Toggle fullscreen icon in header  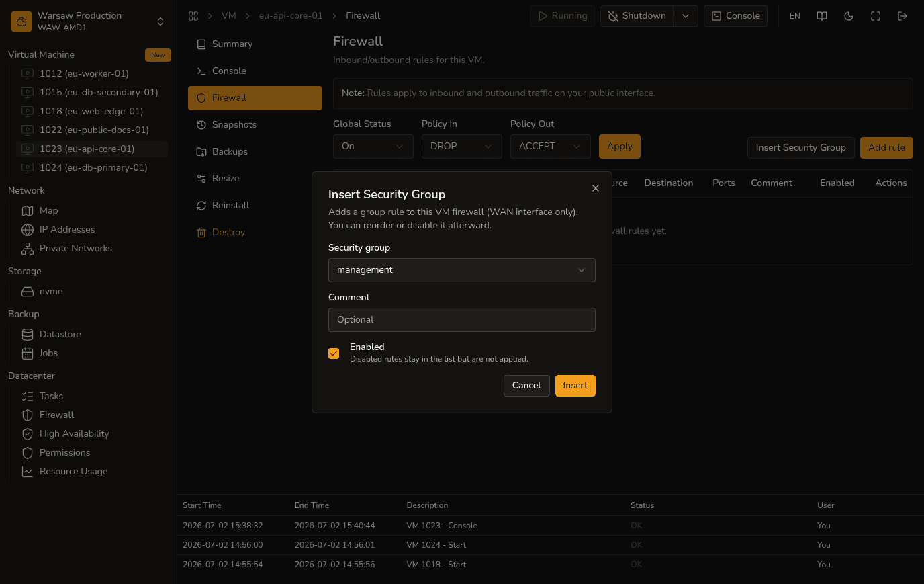(x=876, y=16)
